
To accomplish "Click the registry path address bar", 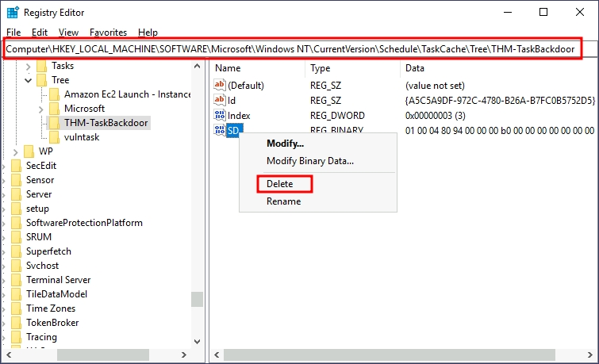I will point(292,49).
